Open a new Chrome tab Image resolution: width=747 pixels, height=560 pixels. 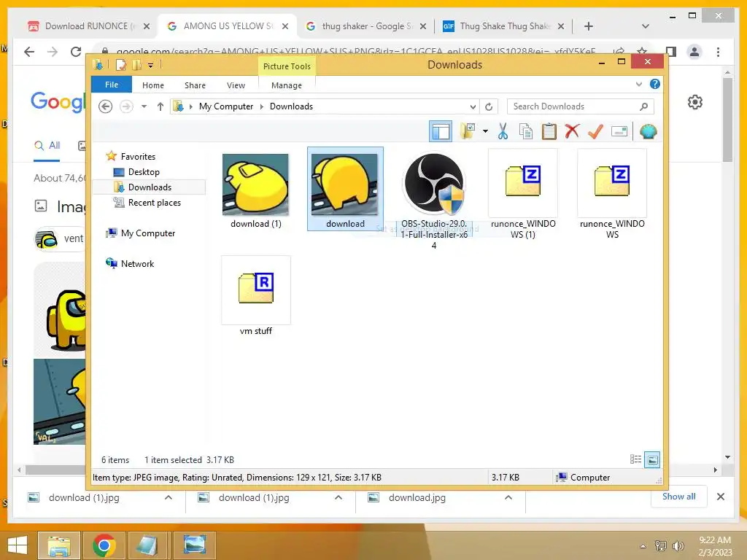[x=589, y=27]
